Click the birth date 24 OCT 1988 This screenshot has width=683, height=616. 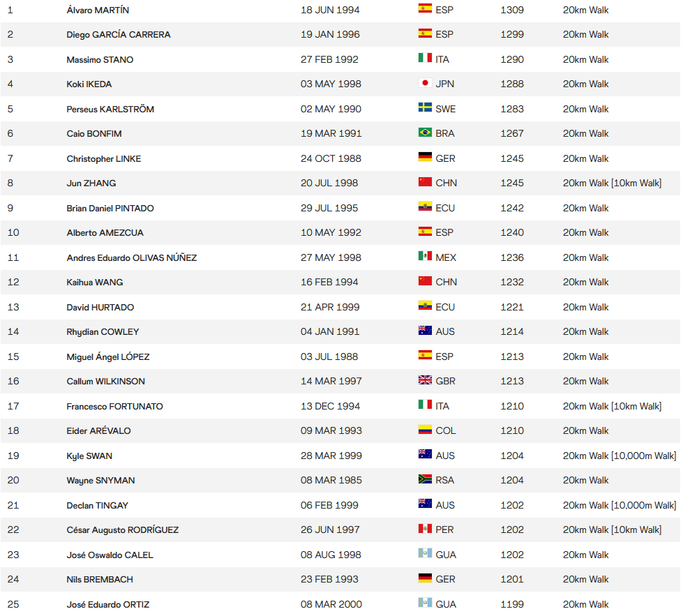331,158
